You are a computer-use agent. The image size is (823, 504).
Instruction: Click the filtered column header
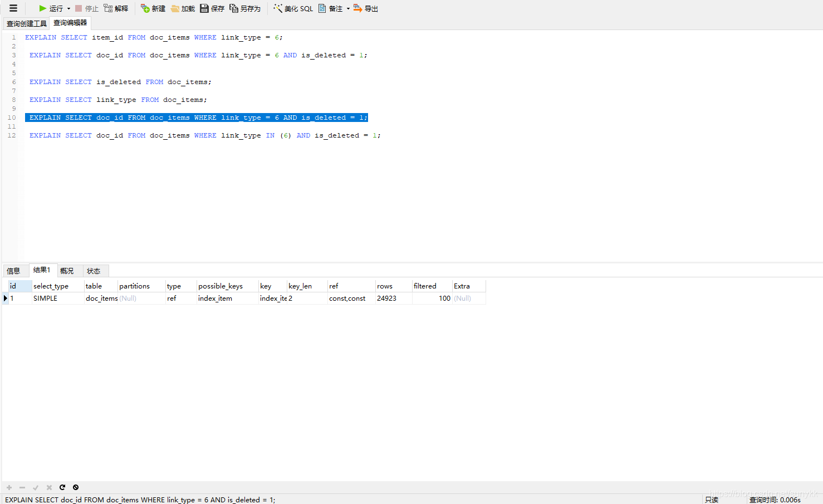tap(432, 286)
